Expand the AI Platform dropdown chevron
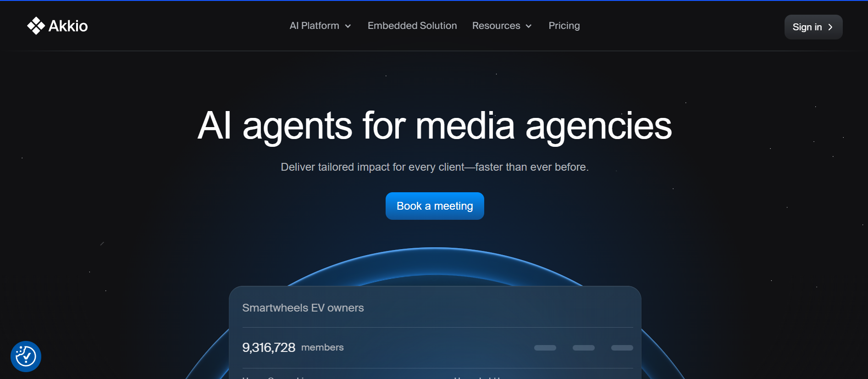This screenshot has width=868, height=379. [x=348, y=26]
